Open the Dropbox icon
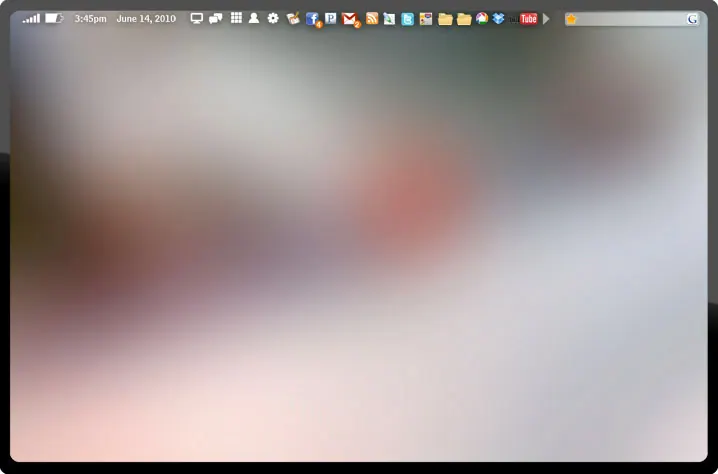Image resolution: width=718 pixels, height=474 pixels. tap(499, 18)
